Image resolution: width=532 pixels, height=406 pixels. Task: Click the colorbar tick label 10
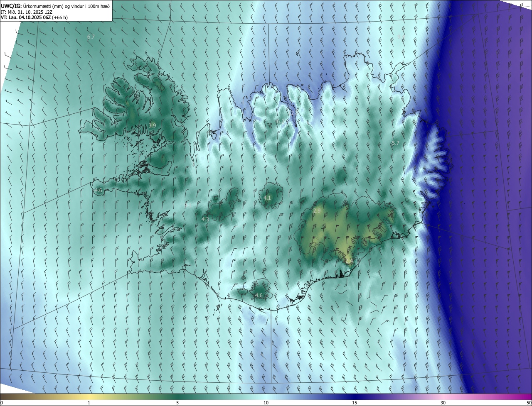[x=266, y=403]
